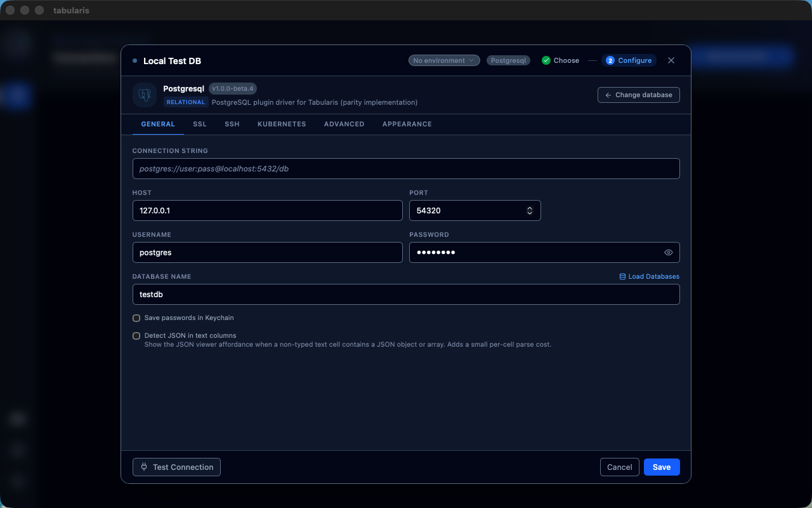Open the SSH tab
Screen dimensions: 812x508
(x=232, y=124)
